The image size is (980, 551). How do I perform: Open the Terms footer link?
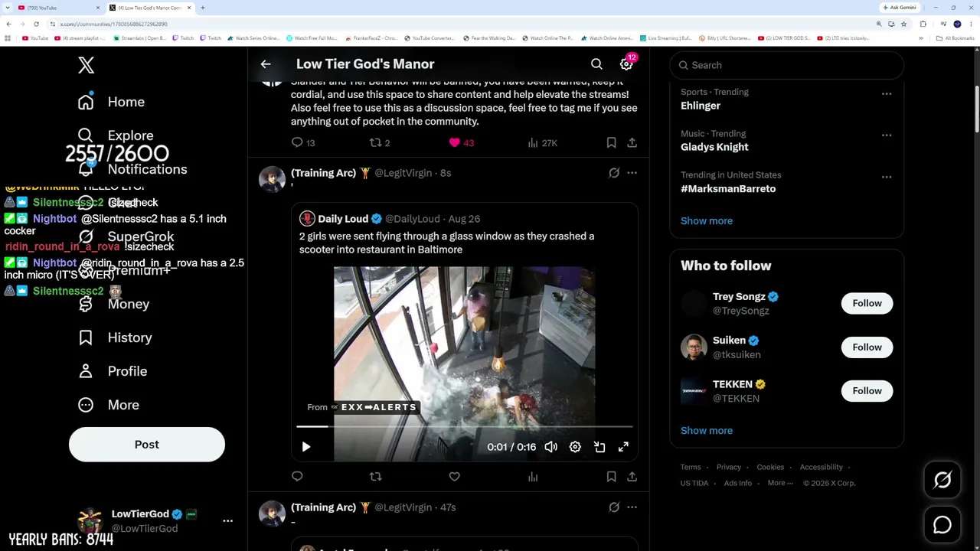click(691, 468)
